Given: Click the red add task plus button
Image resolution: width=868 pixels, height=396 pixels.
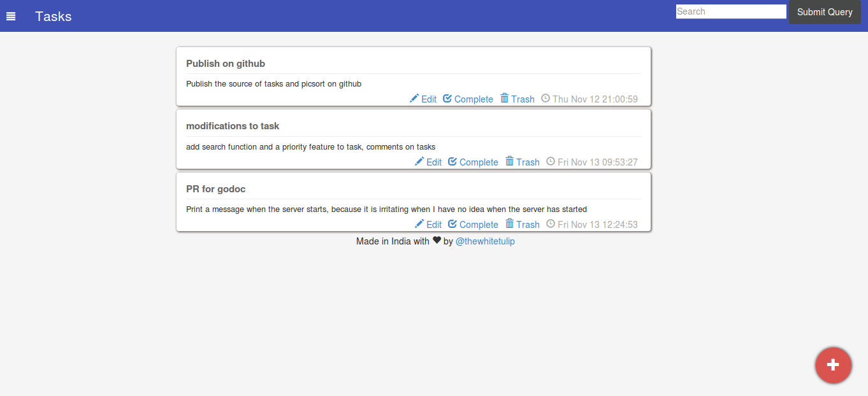Looking at the screenshot, I should [x=833, y=365].
